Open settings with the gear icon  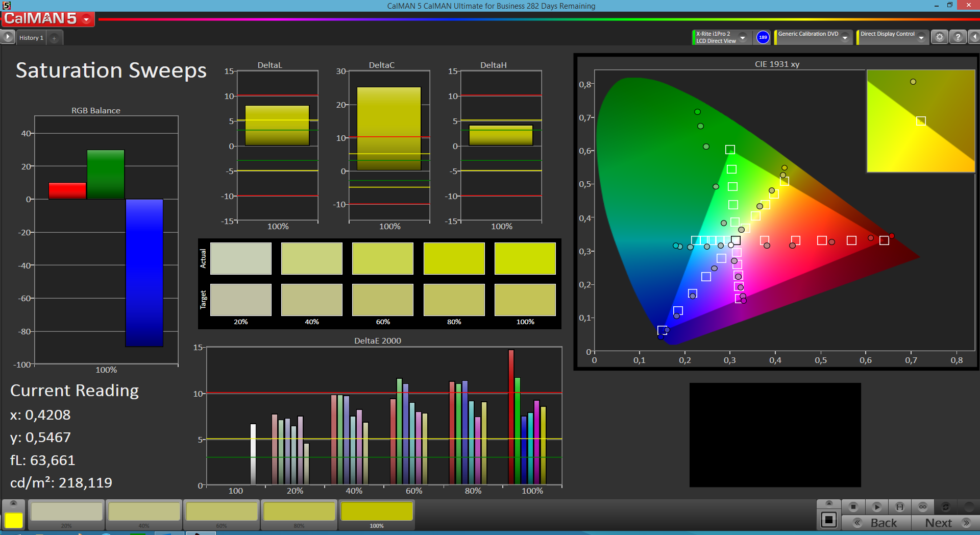point(939,37)
